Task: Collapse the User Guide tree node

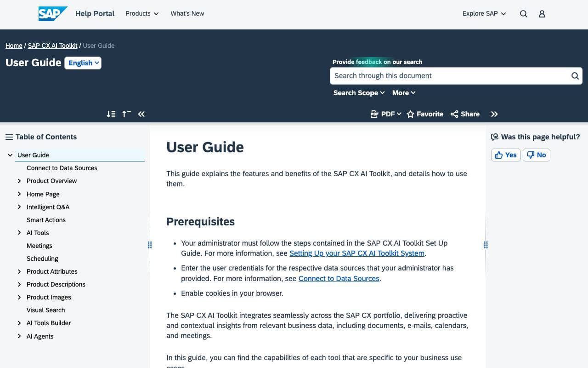Action: [10, 155]
